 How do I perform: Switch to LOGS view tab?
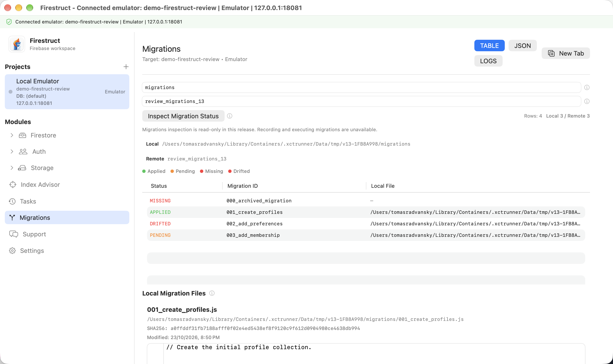(488, 61)
